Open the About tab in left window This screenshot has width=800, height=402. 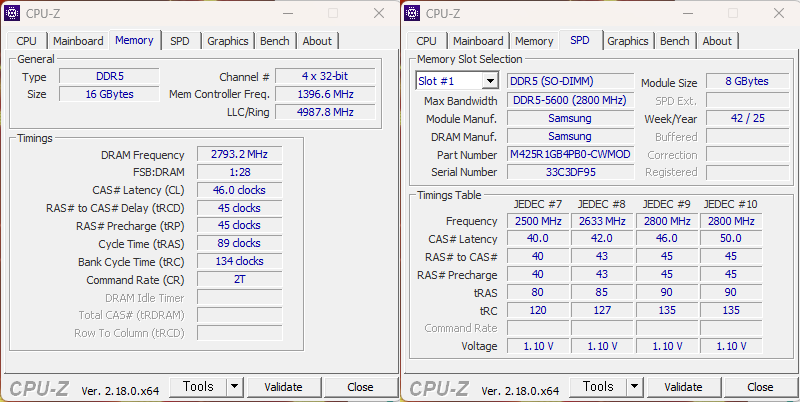pos(317,41)
